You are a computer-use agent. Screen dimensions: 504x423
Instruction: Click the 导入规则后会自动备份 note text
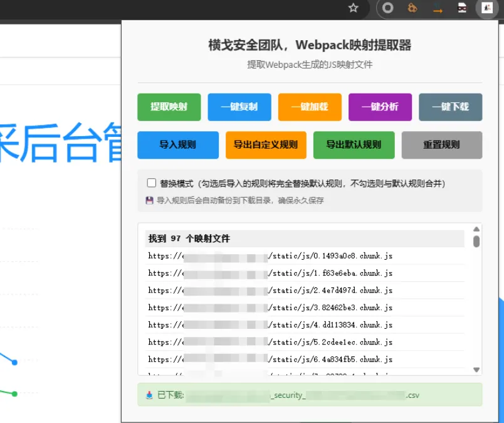pyautogui.click(x=240, y=201)
